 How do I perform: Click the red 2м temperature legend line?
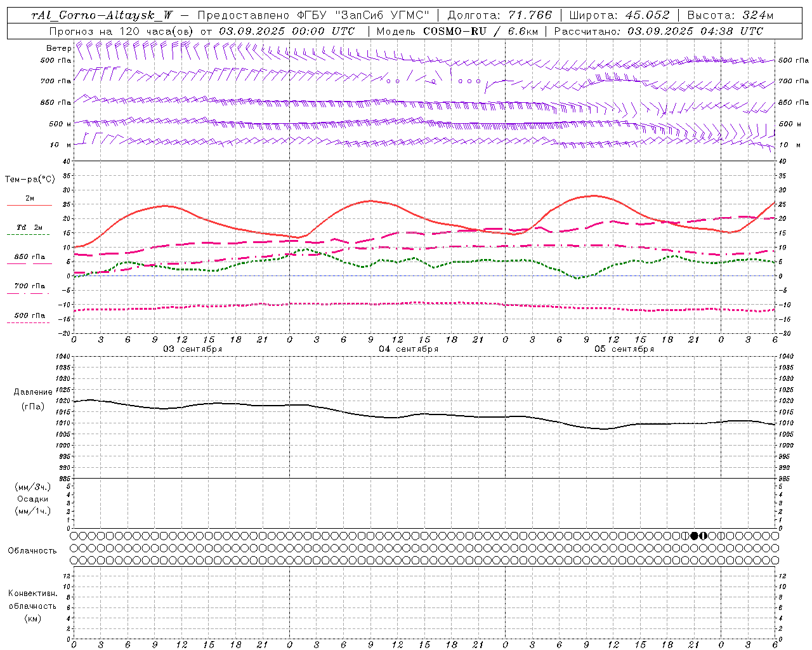[x=29, y=205]
